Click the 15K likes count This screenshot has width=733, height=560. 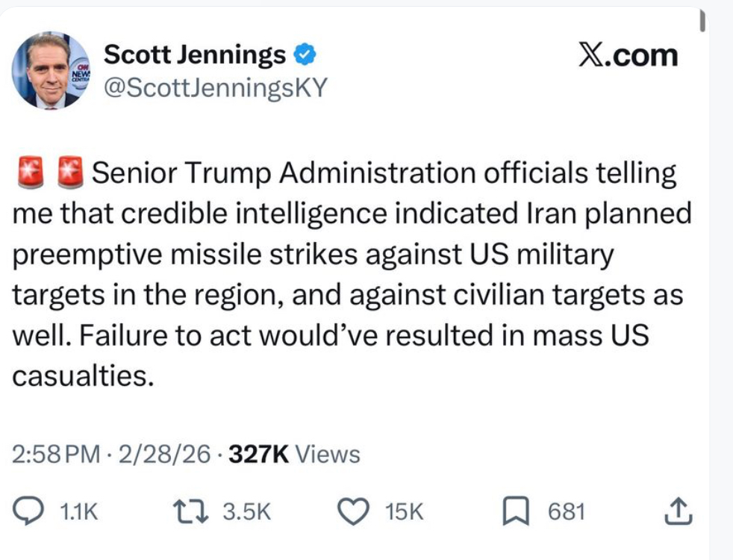(404, 512)
